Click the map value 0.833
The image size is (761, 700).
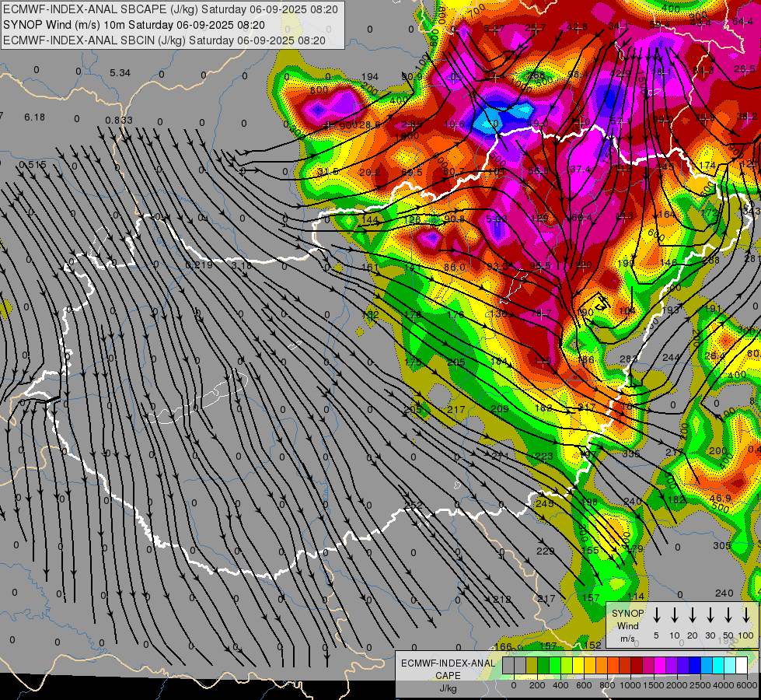click(119, 120)
